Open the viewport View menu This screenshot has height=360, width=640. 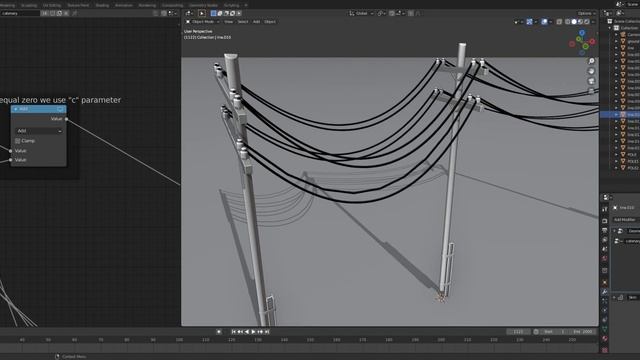[x=229, y=22]
